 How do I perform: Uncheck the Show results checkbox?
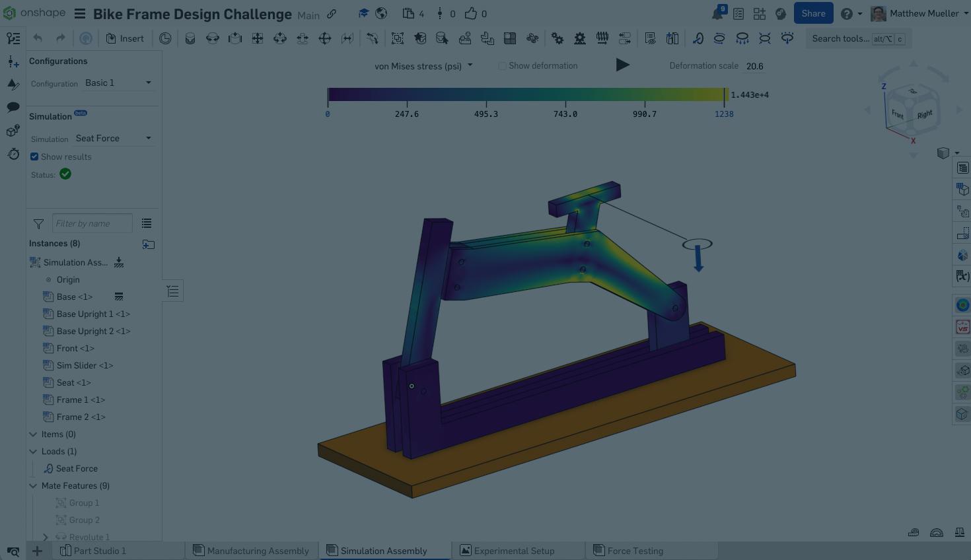tap(34, 157)
